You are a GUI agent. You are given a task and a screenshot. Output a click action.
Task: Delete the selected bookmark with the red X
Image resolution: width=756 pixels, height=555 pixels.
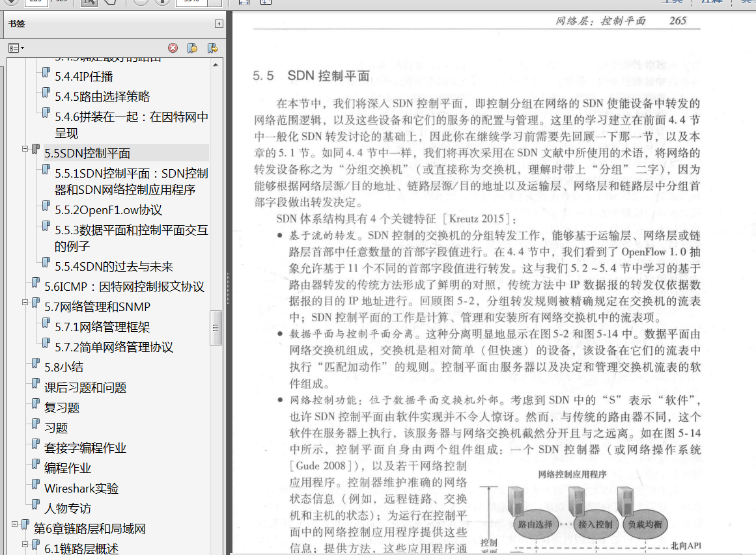[x=173, y=48]
